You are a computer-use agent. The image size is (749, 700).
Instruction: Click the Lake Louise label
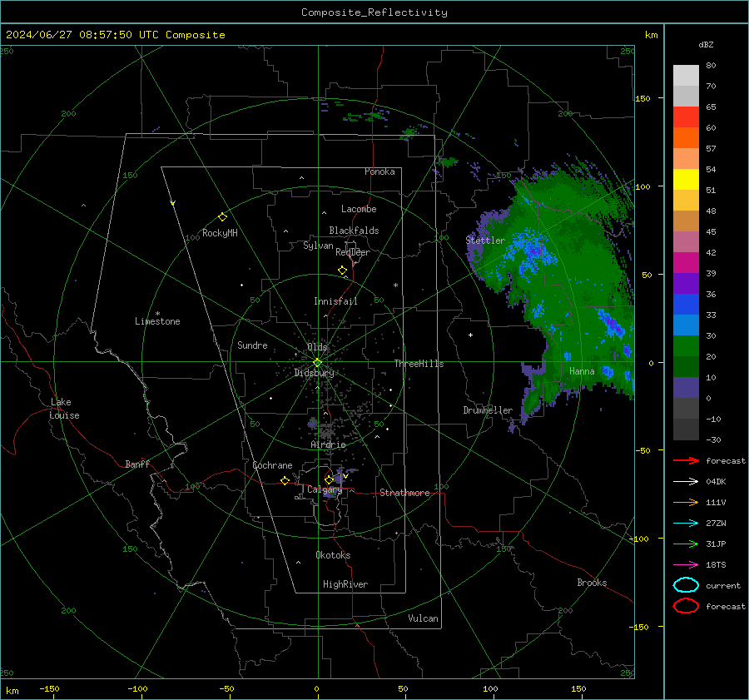coord(64,409)
